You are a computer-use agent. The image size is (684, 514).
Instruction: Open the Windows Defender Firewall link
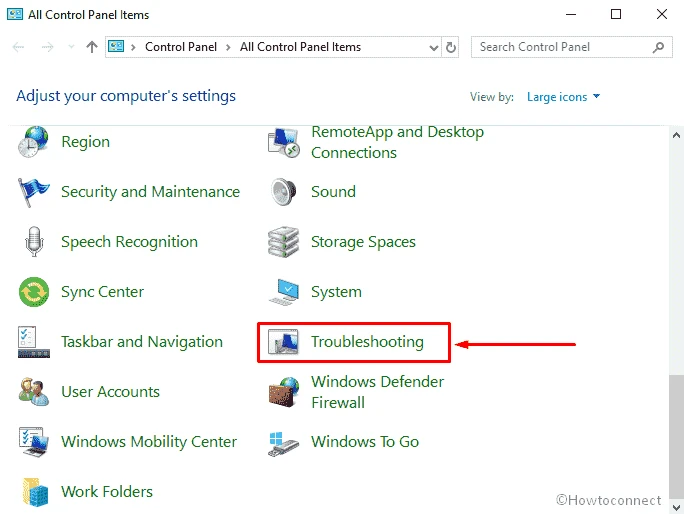tap(377, 392)
